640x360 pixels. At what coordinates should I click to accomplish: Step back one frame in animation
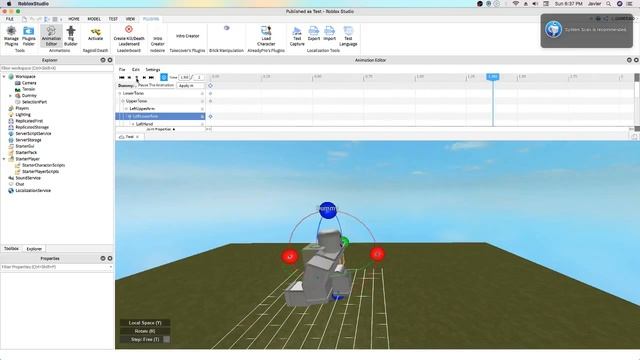(x=129, y=77)
